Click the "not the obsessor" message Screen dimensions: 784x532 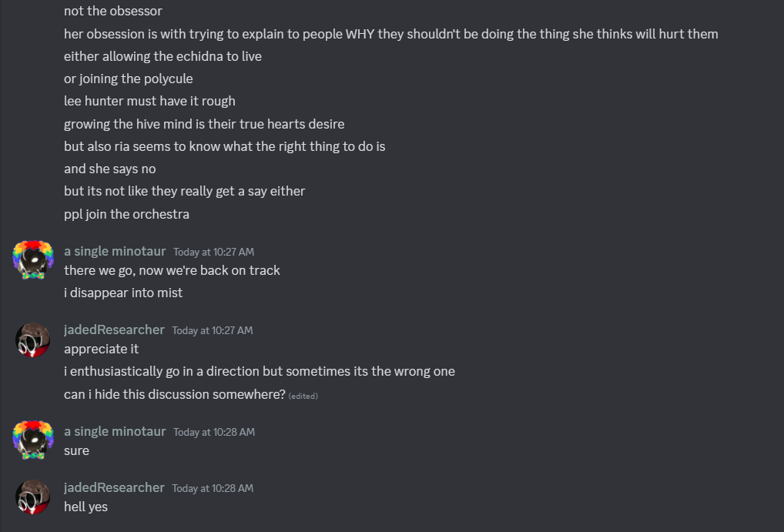[x=113, y=12]
